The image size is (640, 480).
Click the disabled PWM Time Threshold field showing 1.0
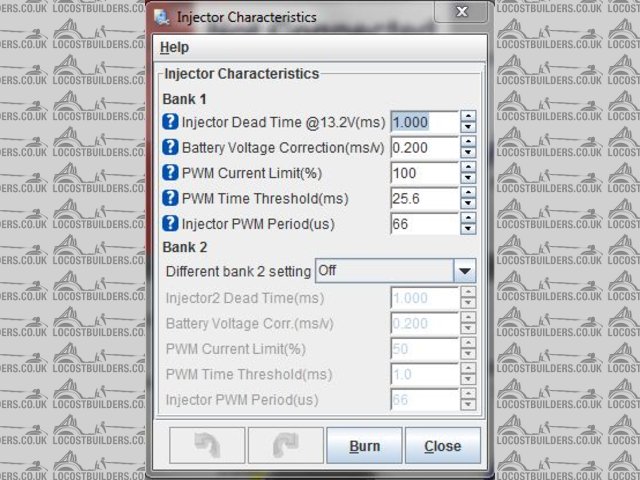424,375
